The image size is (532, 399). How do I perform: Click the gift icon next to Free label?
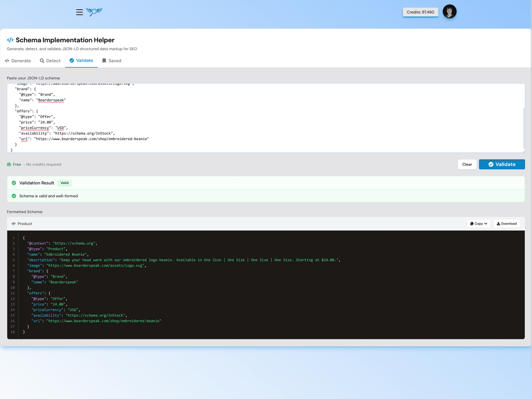click(9, 164)
